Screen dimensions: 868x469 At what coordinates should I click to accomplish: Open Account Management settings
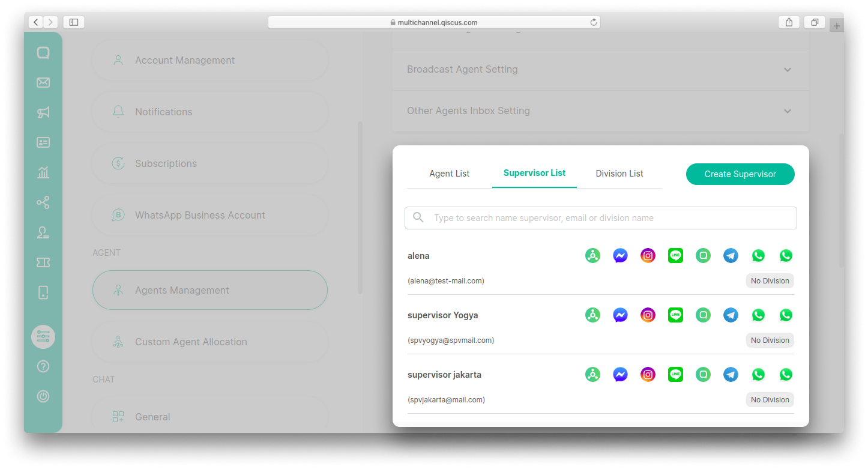(x=210, y=60)
